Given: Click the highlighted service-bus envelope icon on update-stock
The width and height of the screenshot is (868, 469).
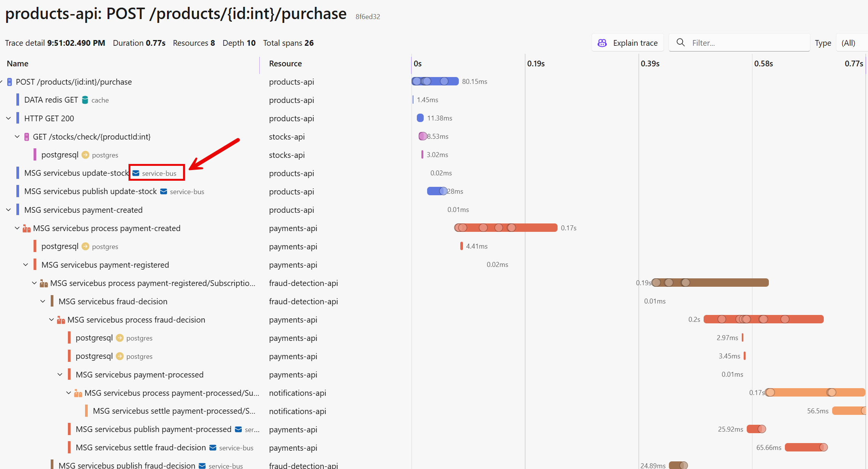Looking at the screenshot, I should click(x=136, y=173).
